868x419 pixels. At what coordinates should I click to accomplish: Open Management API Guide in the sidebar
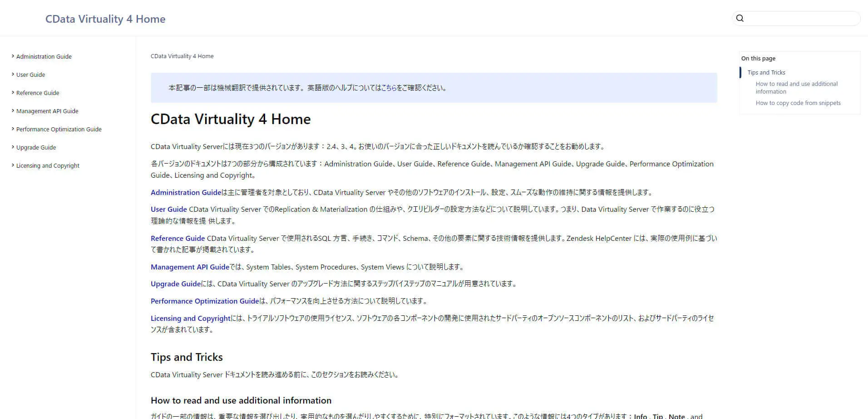[x=47, y=111]
